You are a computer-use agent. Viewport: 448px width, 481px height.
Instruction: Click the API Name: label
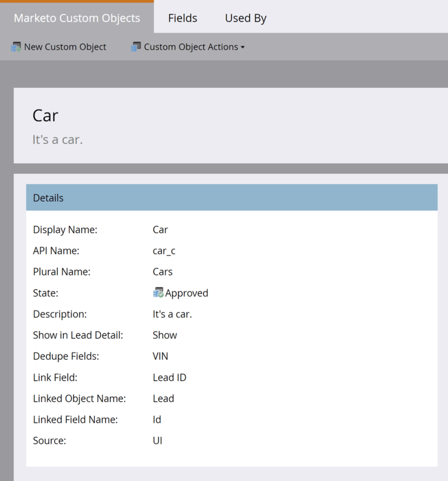click(x=56, y=251)
